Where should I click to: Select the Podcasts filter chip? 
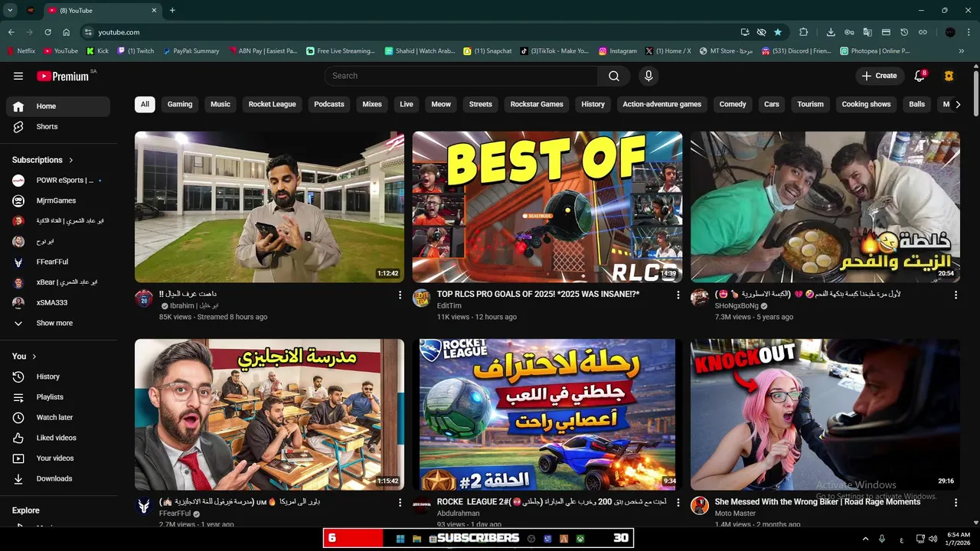pos(329,104)
